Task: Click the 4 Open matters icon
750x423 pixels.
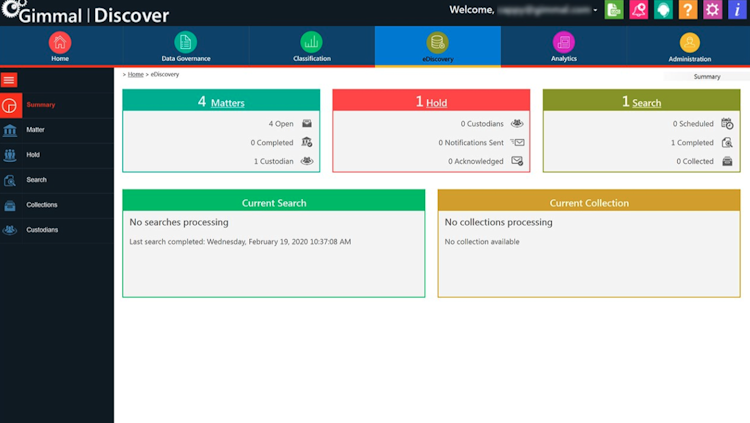Action: pos(307,123)
